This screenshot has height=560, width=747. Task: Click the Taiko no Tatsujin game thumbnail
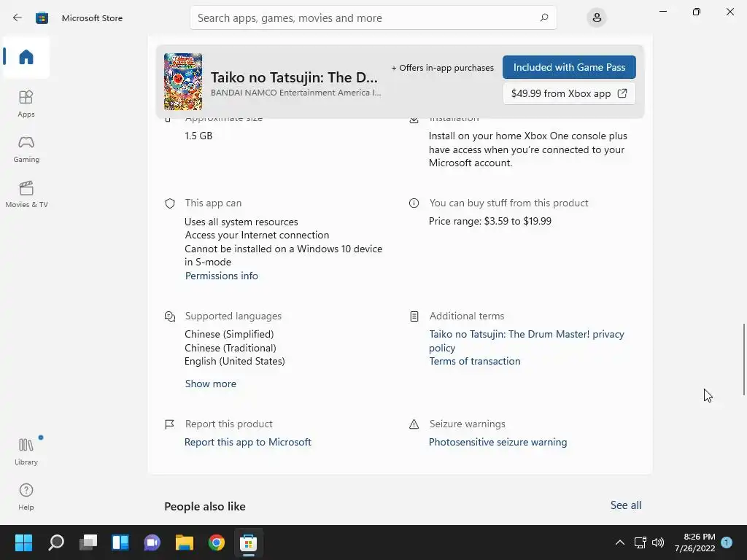183,82
